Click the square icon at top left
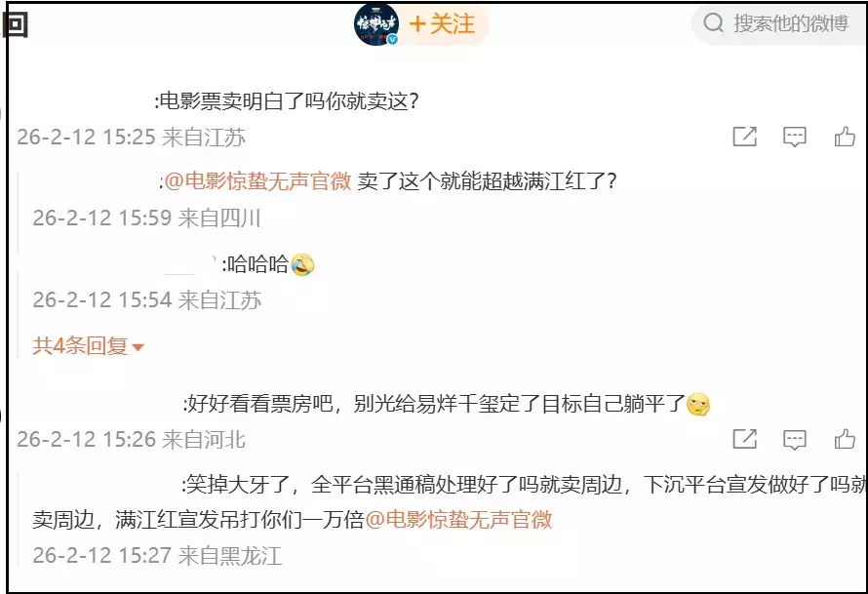The image size is (868, 594). point(15,25)
